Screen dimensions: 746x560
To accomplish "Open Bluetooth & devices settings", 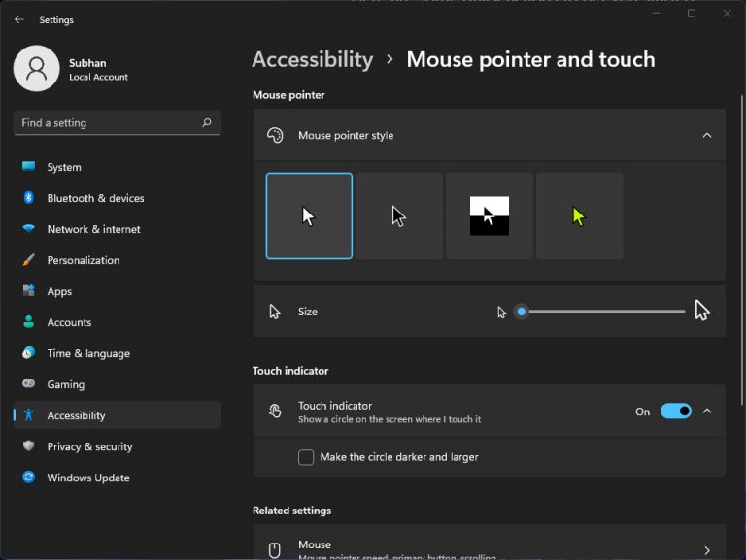I will 117,198.
